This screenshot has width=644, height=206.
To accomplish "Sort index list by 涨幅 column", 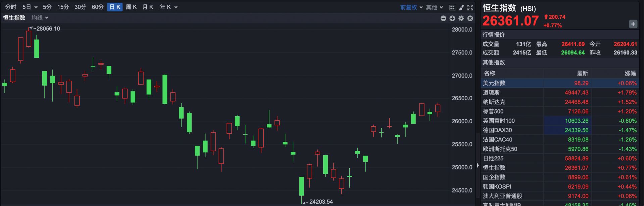I will [630, 73].
